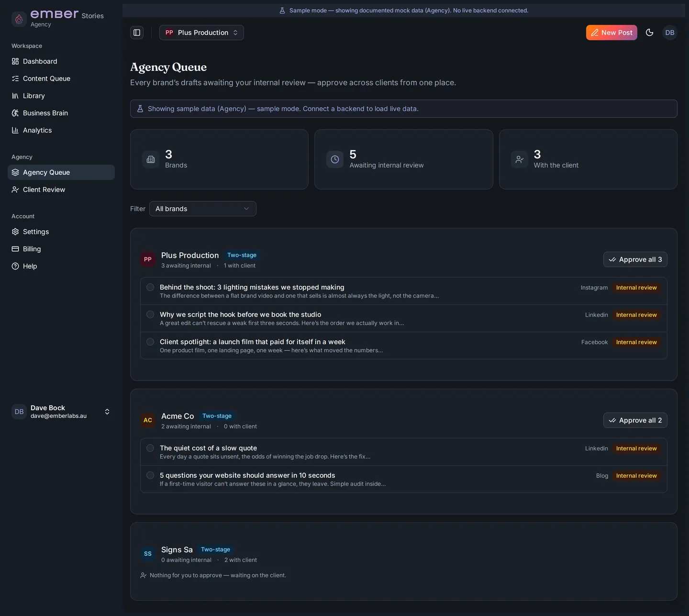Select the 'Behind the shoot' post checkbox
Viewport: 689px width, 616px height.
pyautogui.click(x=150, y=287)
